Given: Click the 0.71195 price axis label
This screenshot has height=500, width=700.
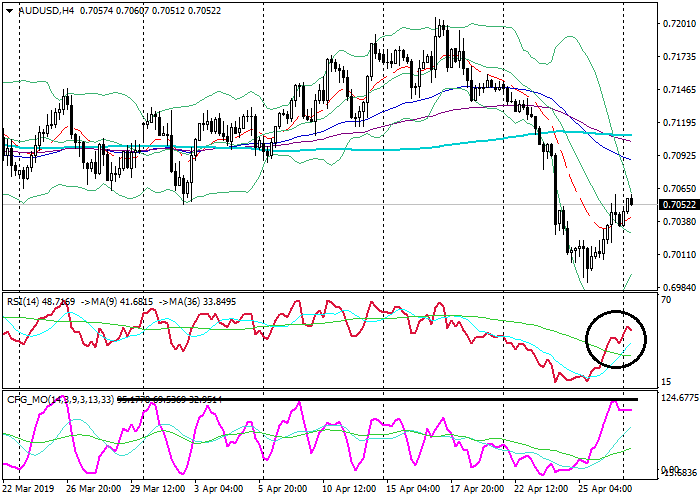Looking at the screenshot, I should pos(677,123).
